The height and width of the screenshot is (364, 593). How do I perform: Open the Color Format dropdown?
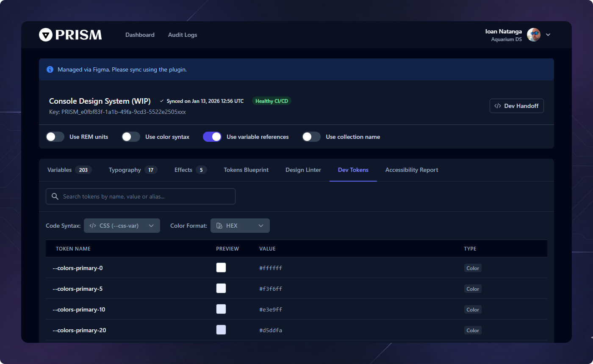[x=240, y=226]
